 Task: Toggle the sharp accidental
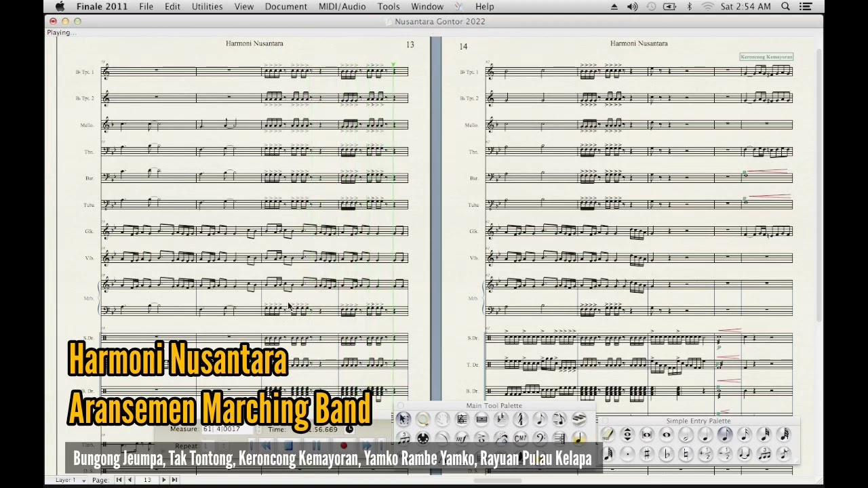pos(647,454)
